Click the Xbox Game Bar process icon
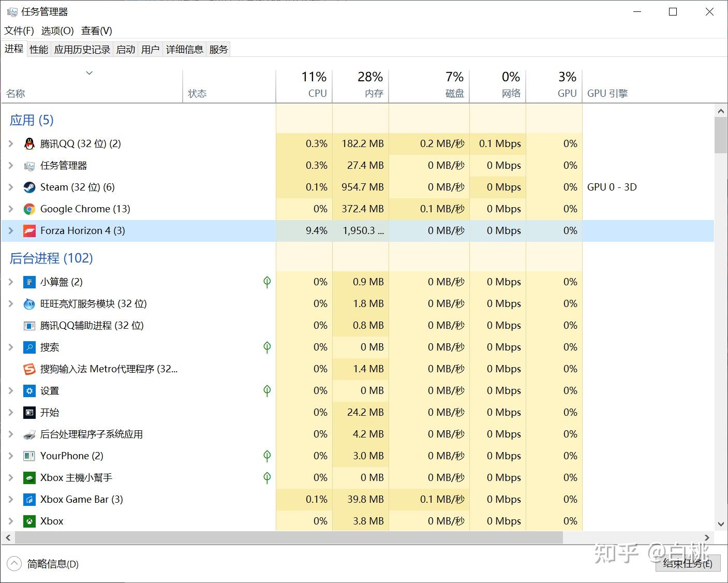The image size is (728, 583). 29,499
